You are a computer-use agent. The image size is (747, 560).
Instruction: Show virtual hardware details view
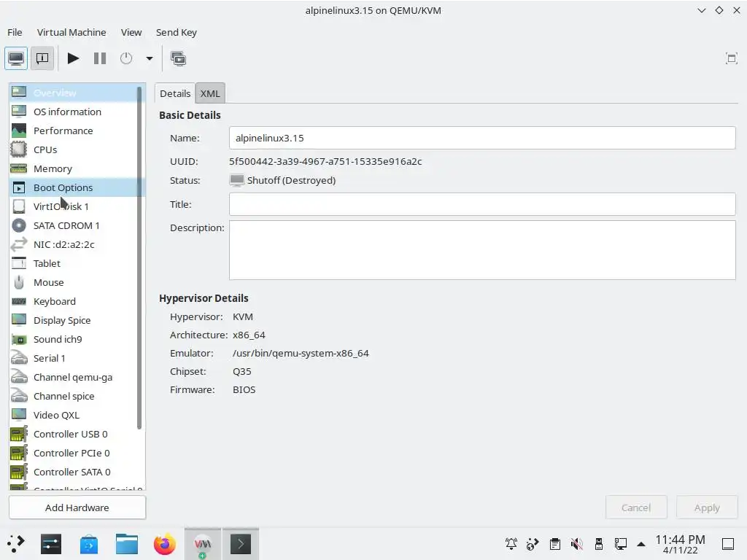[x=42, y=58]
